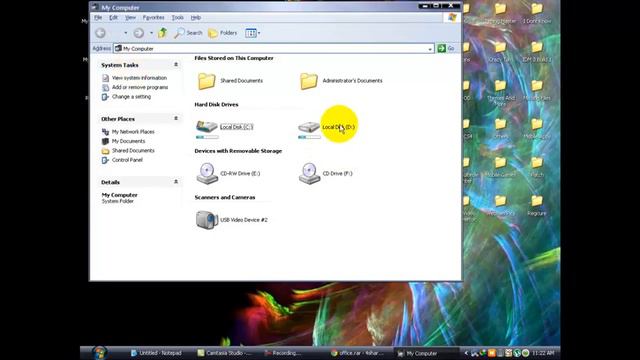Open the Others desktop folder
Screen dimensions: 640x360
tap(501, 129)
